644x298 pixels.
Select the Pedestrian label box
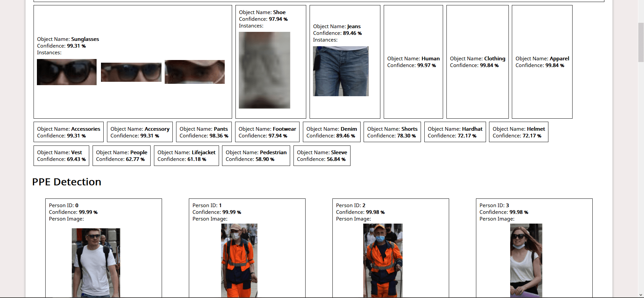click(256, 156)
